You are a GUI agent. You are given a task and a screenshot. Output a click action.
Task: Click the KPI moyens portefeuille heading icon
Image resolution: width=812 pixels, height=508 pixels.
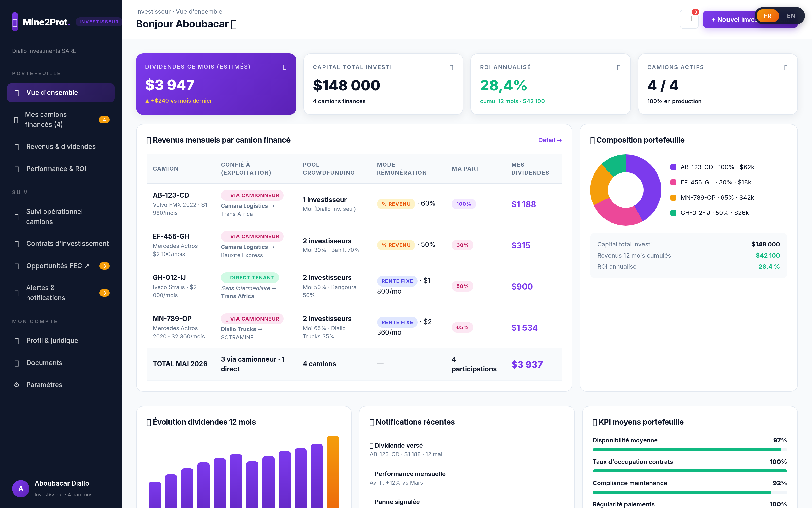pos(595,422)
